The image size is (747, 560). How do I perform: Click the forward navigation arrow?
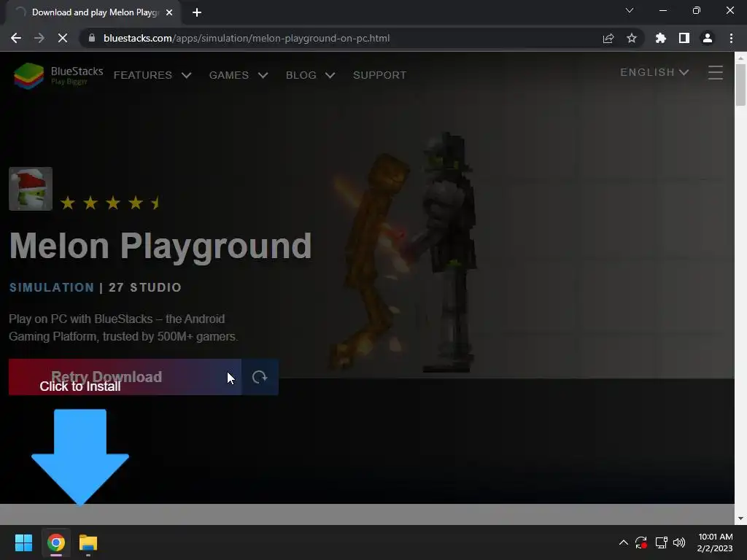39,38
